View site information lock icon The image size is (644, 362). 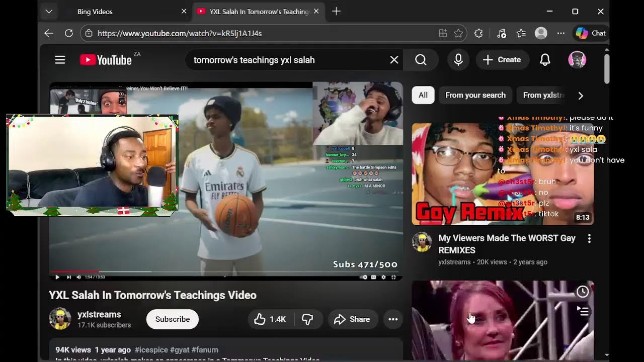pos(89,33)
